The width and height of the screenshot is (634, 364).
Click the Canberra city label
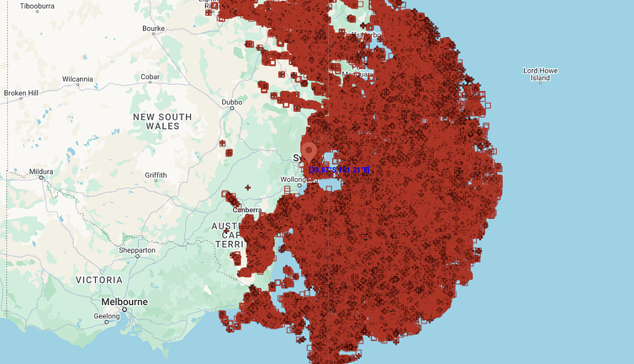pyautogui.click(x=247, y=210)
